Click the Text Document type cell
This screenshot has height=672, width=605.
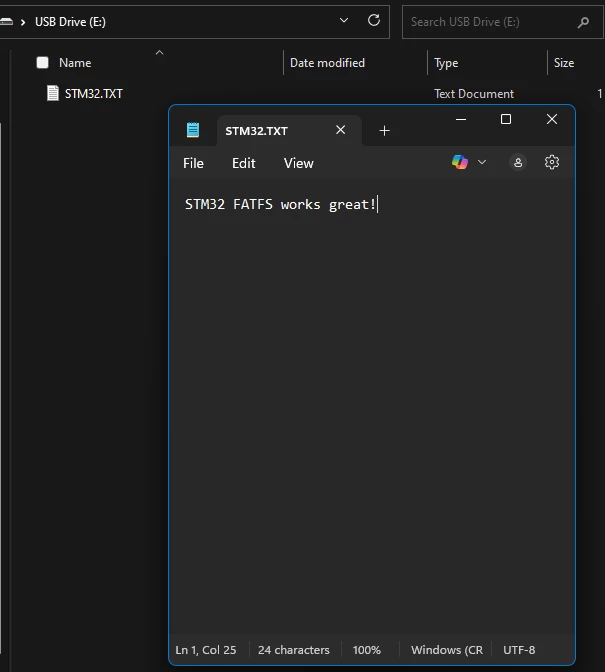coord(474,94)
